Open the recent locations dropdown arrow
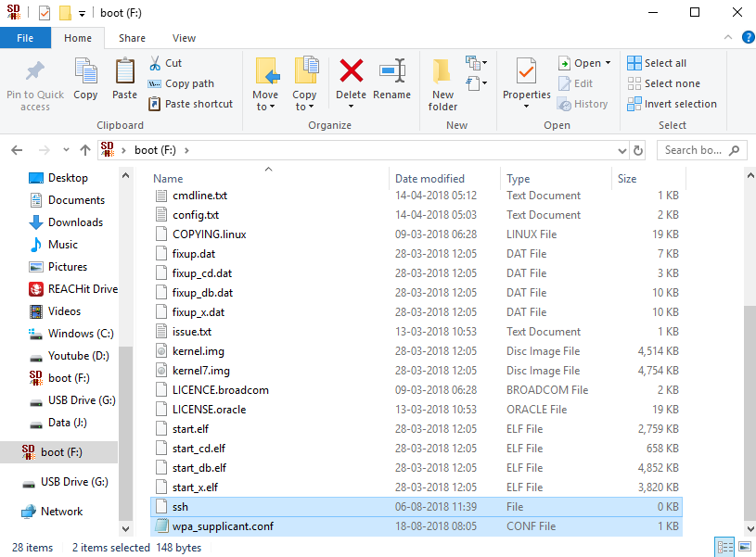The image size is (756, 557). point(66,150)
